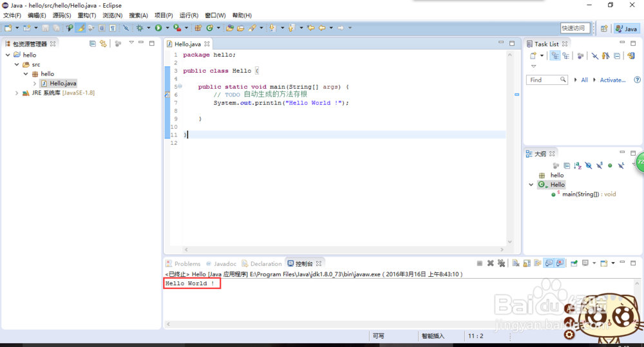Click the Back navigation yellow arrow
Screen dimensions: 644x347
[x=322, y=28]
